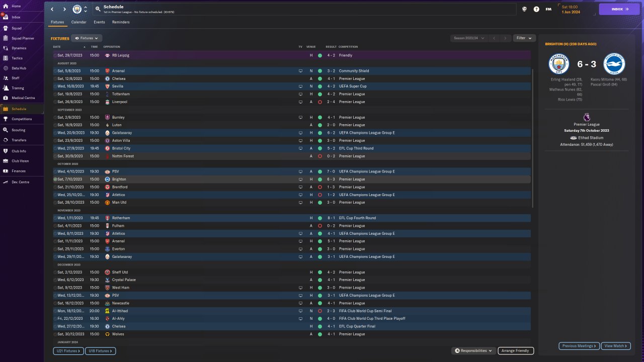Click the manager profile icon beside help
The width and height of the screenshot is (644, 362).
(524, 9)
